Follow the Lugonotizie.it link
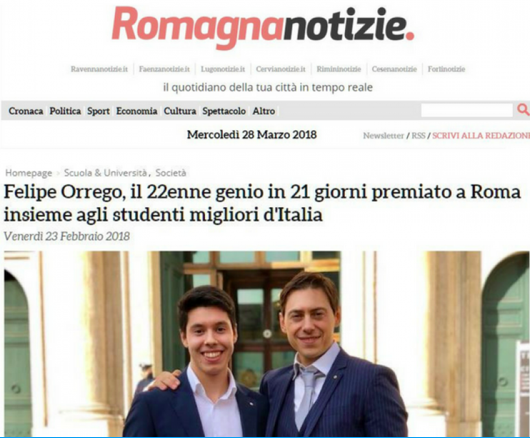This screenshot has height=438, width=530. click(223, 69)
